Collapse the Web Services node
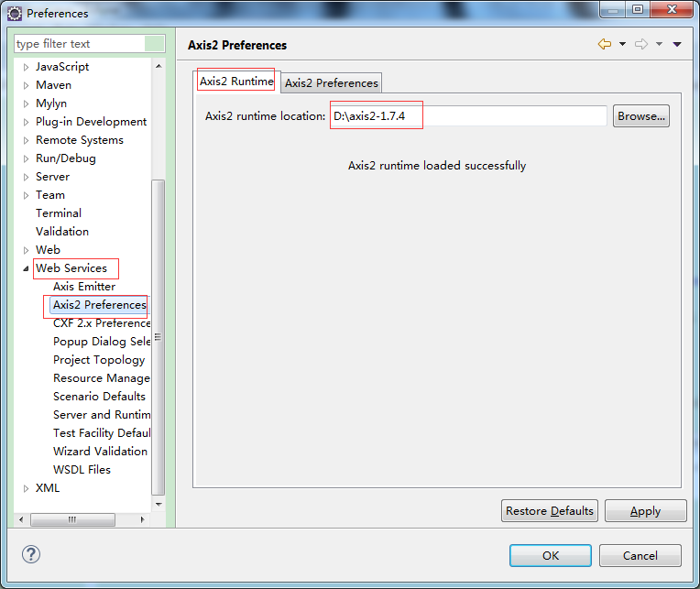700x589 pixels. (x=26, y=268)
